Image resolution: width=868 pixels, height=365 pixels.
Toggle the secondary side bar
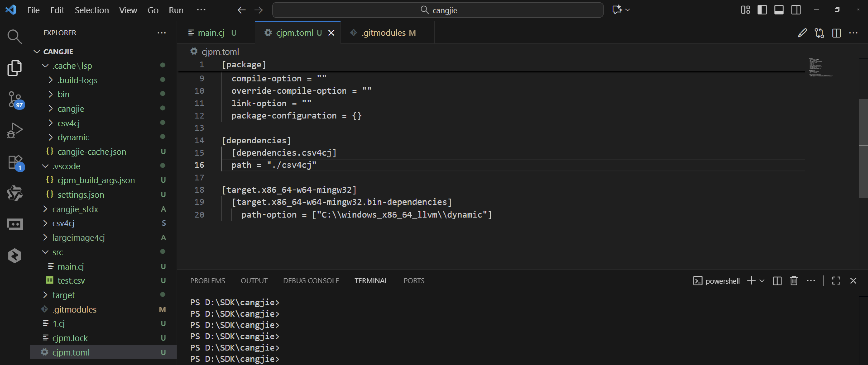(x=796, y=10)
